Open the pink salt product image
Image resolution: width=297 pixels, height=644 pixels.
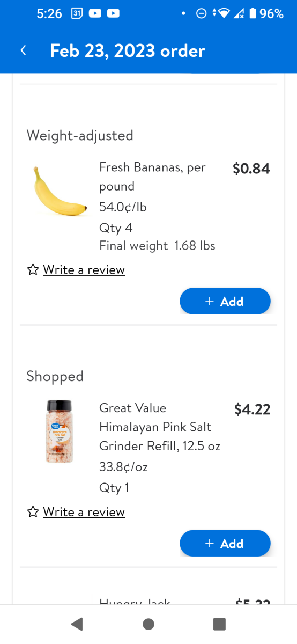[60, 431]
